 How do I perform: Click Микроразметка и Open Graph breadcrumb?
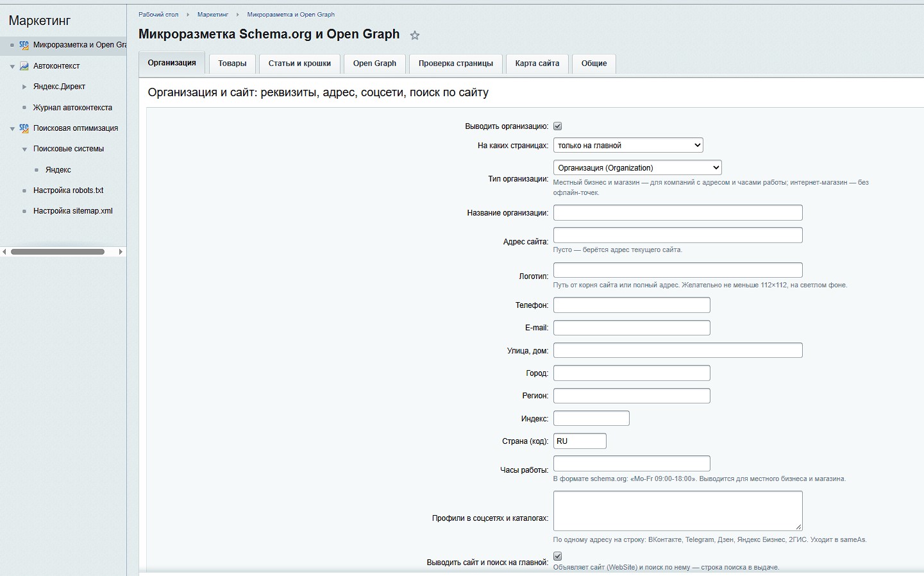[x=291, y=14]
